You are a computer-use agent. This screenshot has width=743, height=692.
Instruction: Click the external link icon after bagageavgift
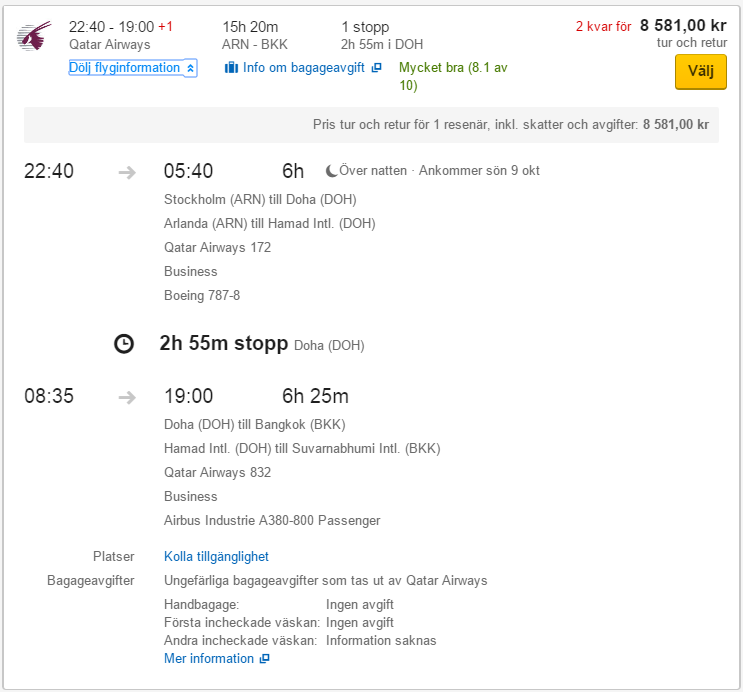click(376, 68)
